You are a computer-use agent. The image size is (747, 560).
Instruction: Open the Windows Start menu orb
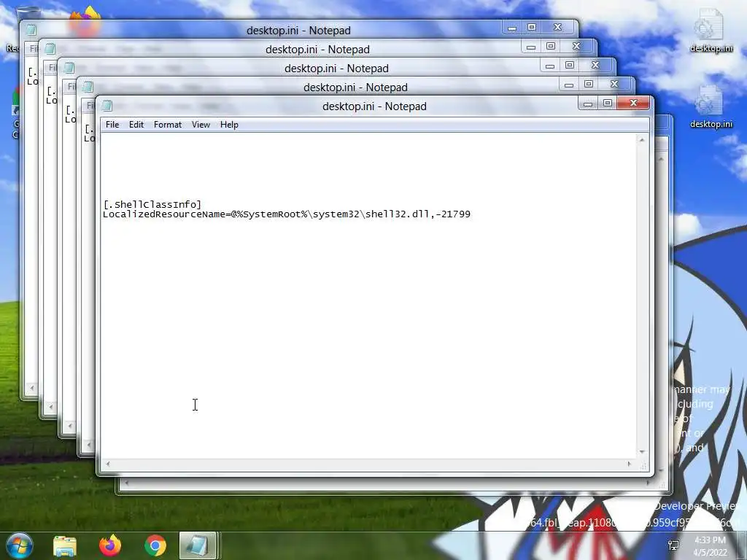(19, 545)
